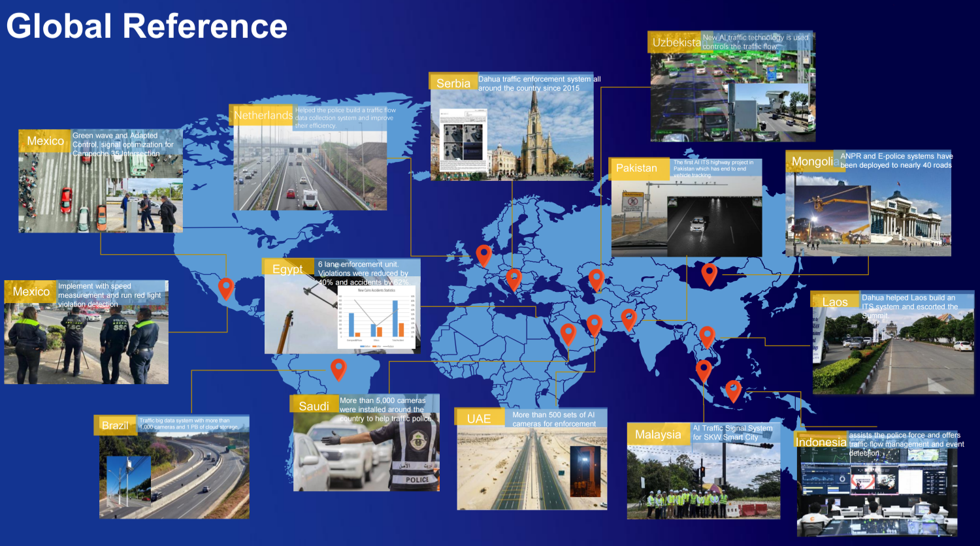The width and height of the screenshot is (980, 546).
Task: Click the single map pin in Mexico
Action: [x=226, y=289]
